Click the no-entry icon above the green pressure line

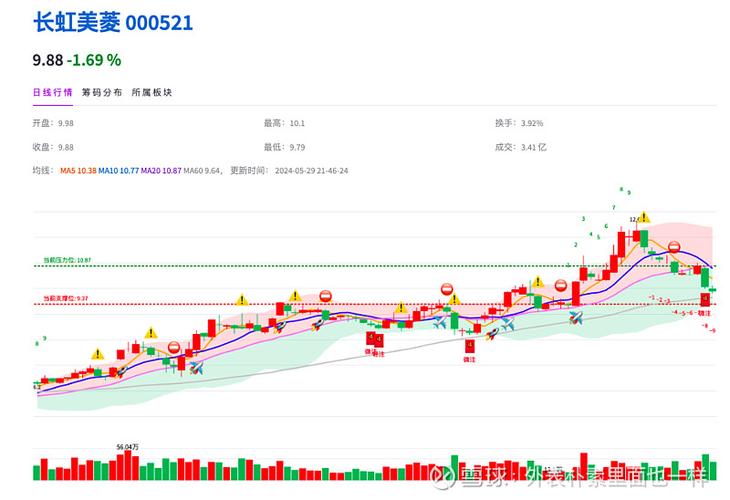[x=674, y=247]
